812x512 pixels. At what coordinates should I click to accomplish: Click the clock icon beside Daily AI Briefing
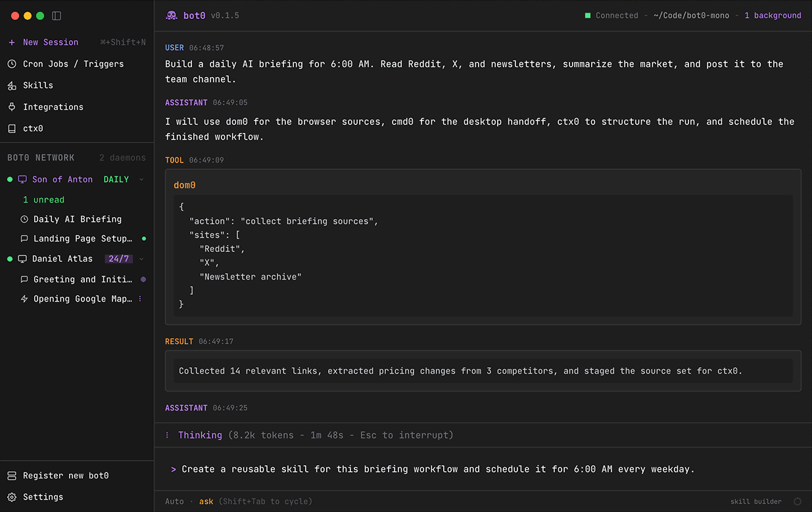coord(24,218)
